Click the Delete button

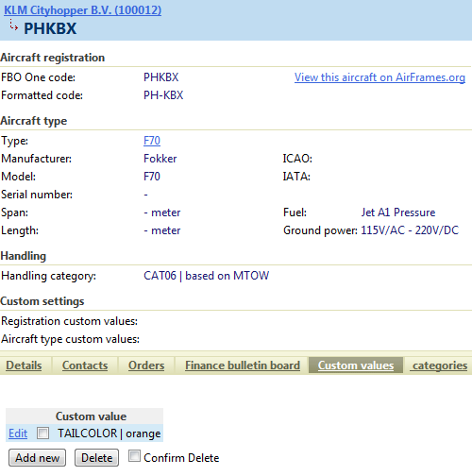coord(96,457)
